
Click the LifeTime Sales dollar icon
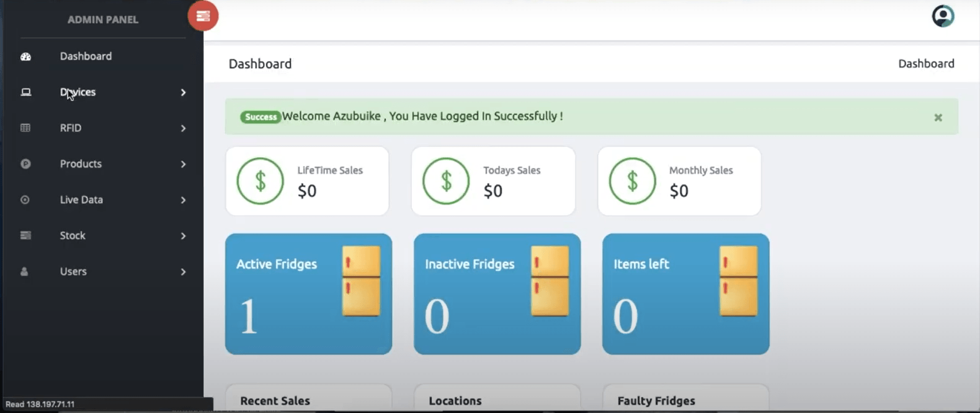click(260, 181)
